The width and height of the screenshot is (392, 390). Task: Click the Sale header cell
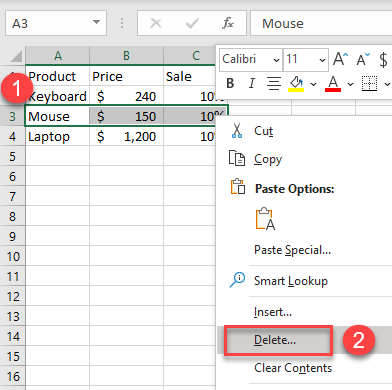tap(190, 76)
